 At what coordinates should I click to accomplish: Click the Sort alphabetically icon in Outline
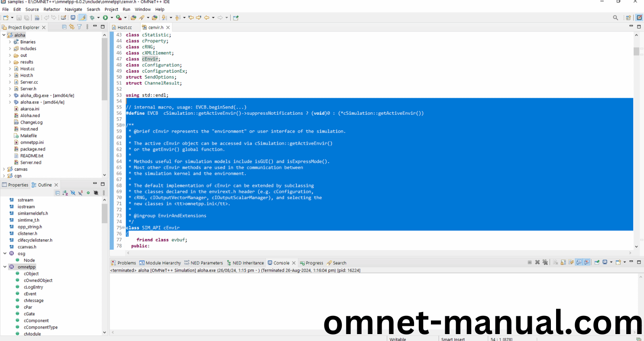pos(65,193)
